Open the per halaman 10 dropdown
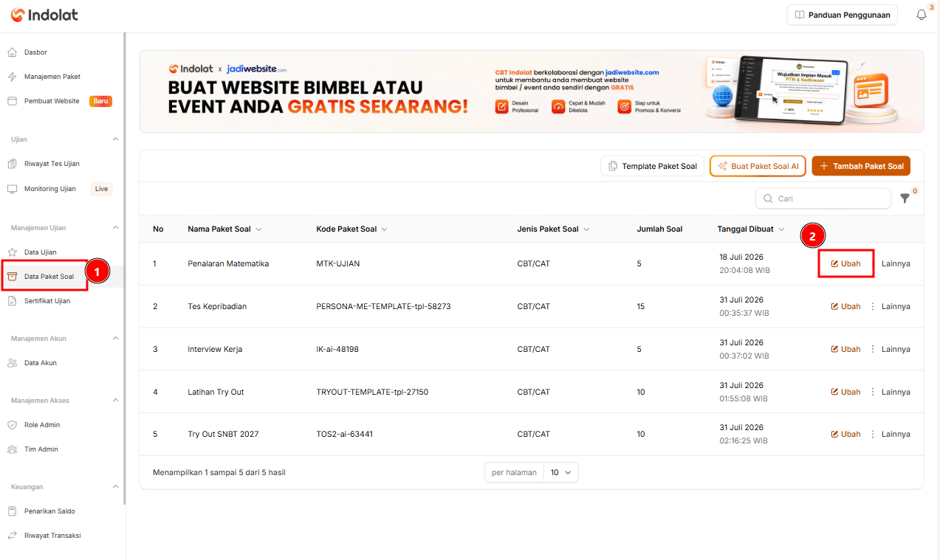 click(x=560, y=472)
